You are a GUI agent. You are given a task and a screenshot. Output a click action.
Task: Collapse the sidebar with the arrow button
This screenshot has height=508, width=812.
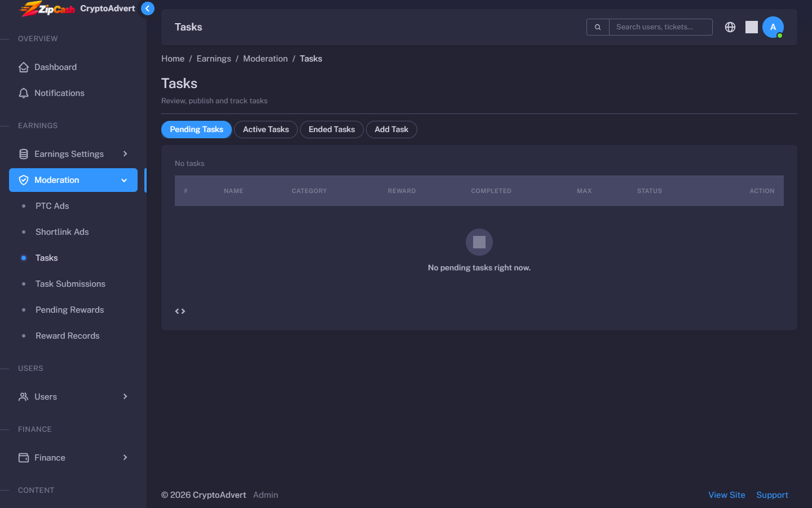(148, 8)
